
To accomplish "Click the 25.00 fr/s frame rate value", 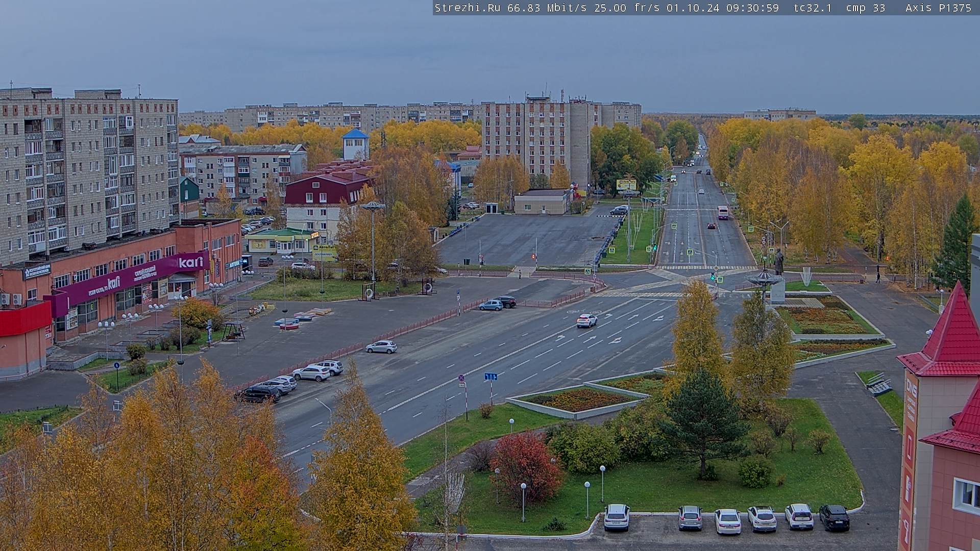I will click(x=627, y=8).
